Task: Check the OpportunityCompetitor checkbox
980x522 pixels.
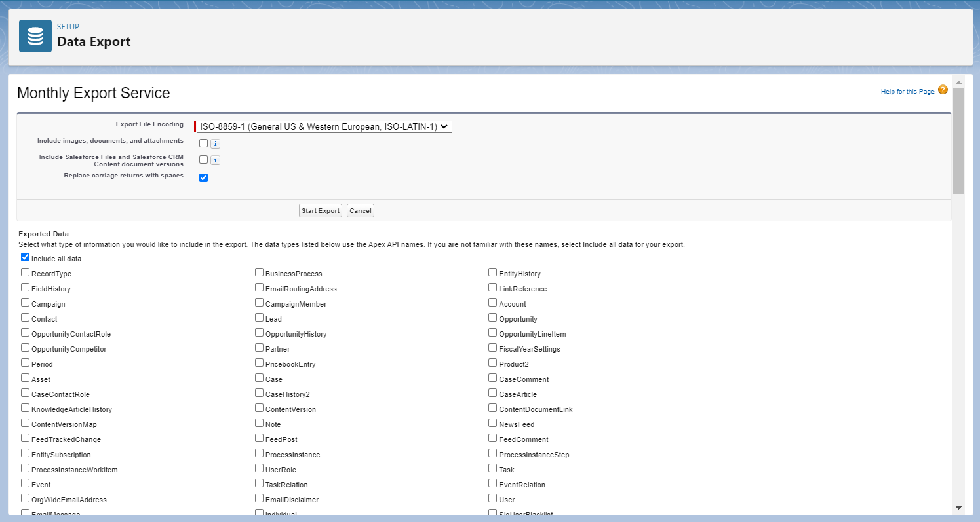Action: click(x=25, y=348)
